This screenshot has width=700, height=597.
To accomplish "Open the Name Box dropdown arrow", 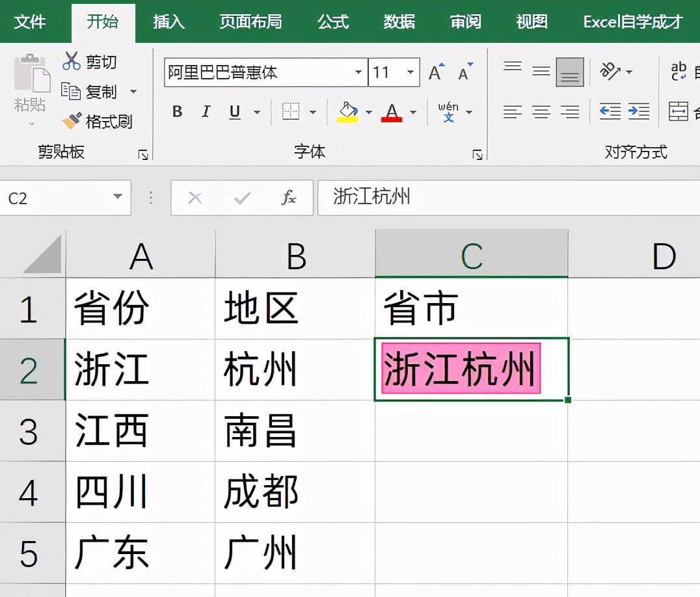I will [x=117, y=197].
